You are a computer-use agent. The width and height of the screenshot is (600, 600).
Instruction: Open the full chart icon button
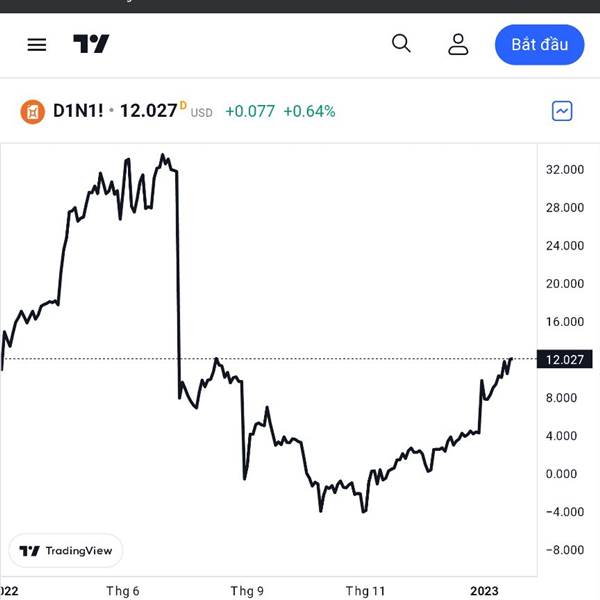pos(562,111)
